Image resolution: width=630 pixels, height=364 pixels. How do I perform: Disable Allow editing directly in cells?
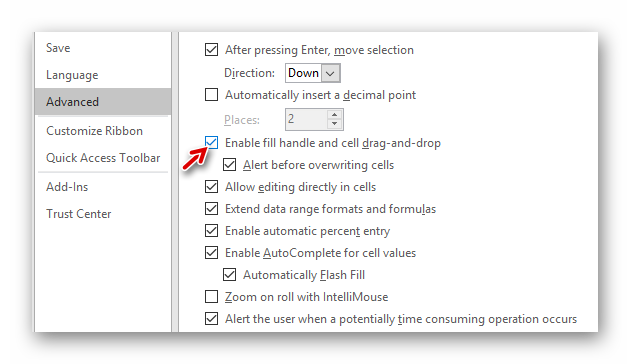[211, 187]
